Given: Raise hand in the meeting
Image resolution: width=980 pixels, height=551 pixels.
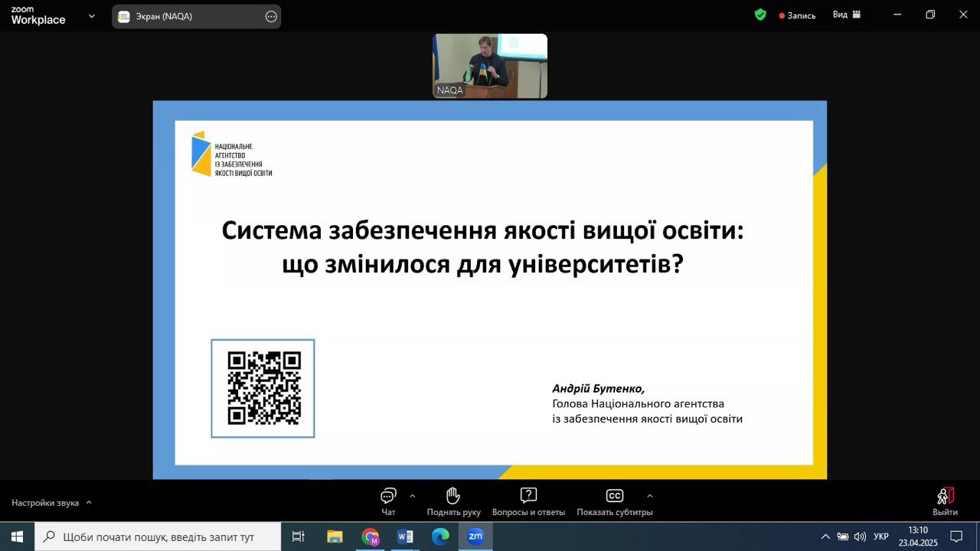Looking at the screenshot, I should (453, 500).
